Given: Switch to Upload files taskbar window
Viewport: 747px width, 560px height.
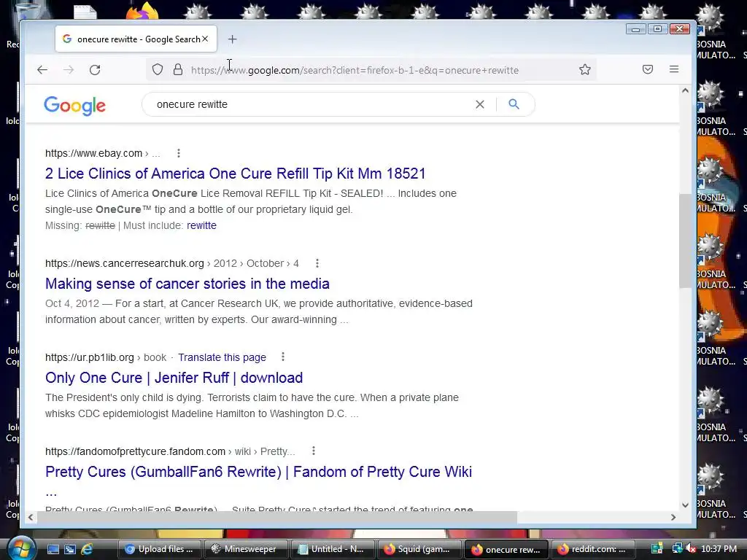Looking at the screenshot, I should pyautogui.click(x=160, y=549).
